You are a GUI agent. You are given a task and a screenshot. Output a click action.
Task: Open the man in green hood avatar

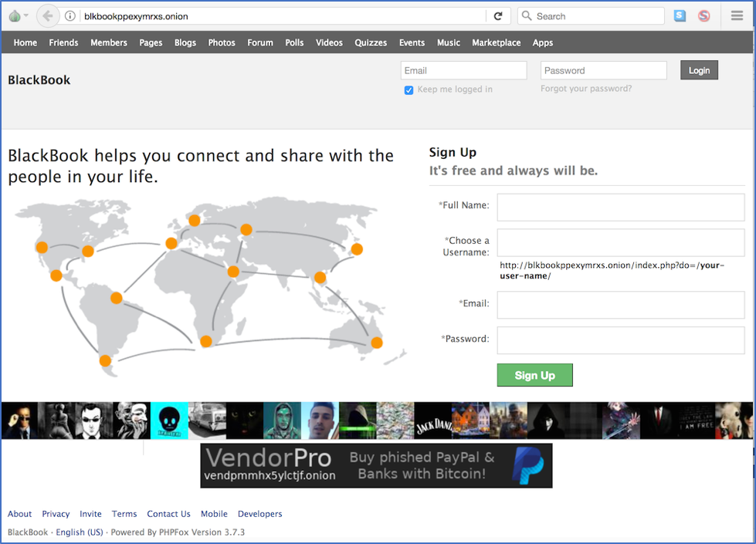[x=282, y=421]
